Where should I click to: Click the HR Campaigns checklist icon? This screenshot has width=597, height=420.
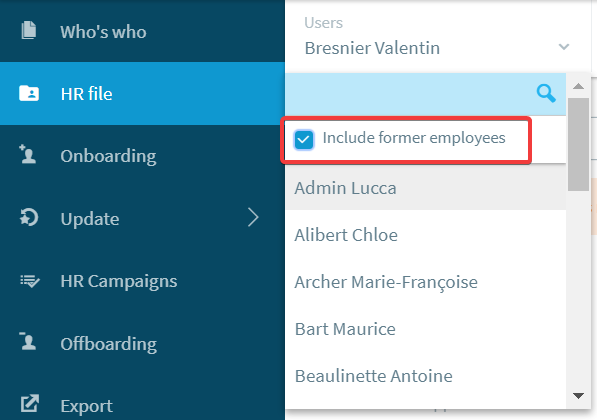29,281
